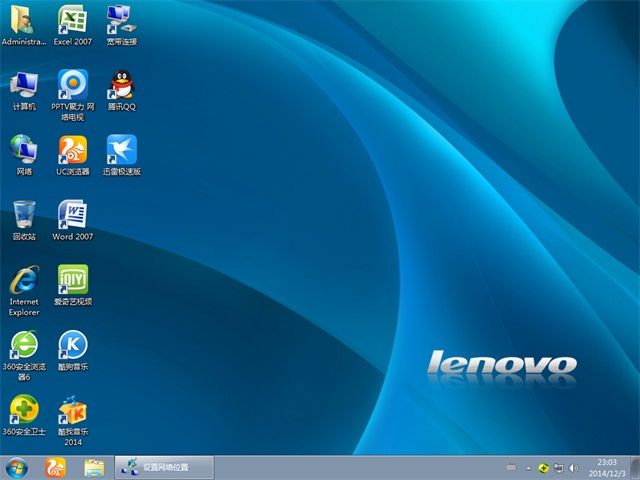Select the 360 Safe Browser 6 icon
640x480 pixels.
tap(24, 345)
